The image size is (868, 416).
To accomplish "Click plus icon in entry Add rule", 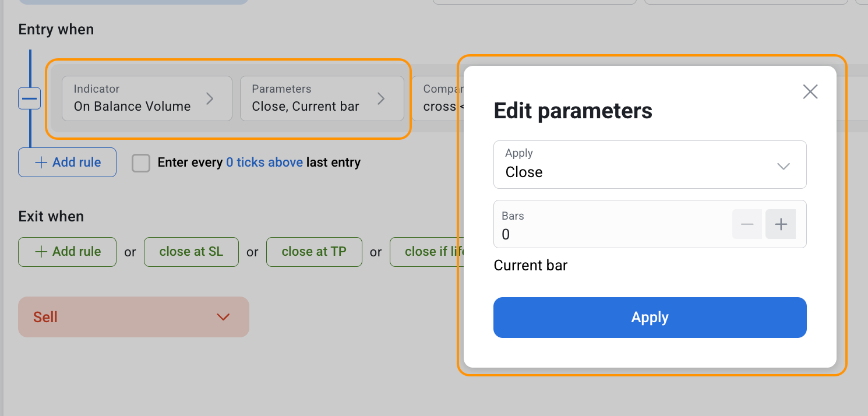I will point(41,163).
